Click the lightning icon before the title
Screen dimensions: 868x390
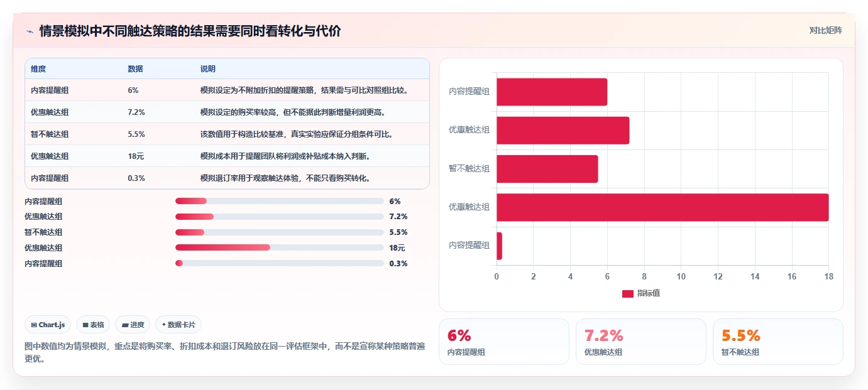pos(30,31)
